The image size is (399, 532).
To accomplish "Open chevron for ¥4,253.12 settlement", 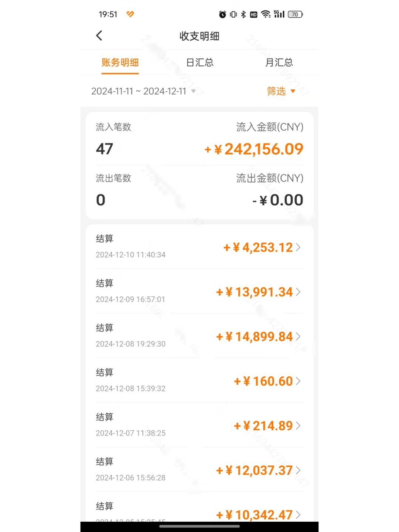I will tap(298, 247).
